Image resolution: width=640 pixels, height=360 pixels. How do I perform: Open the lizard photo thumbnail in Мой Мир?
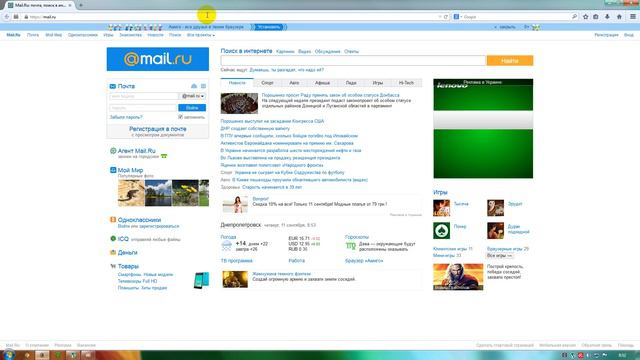click(x=131, y=193)
